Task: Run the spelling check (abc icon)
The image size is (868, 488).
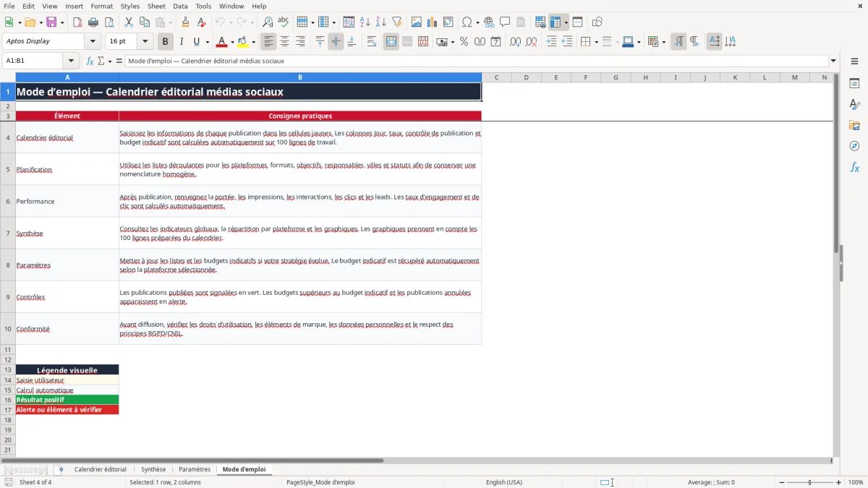Action: (283, 22)
